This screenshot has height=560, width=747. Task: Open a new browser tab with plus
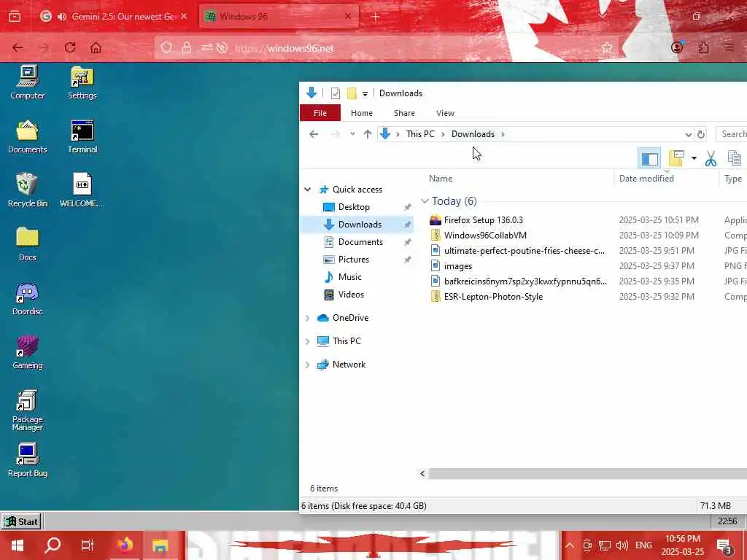[x=376, y=17]
